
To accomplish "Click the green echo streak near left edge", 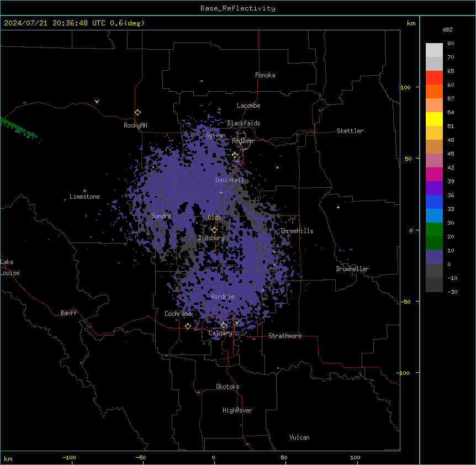I will click(19, 129).
